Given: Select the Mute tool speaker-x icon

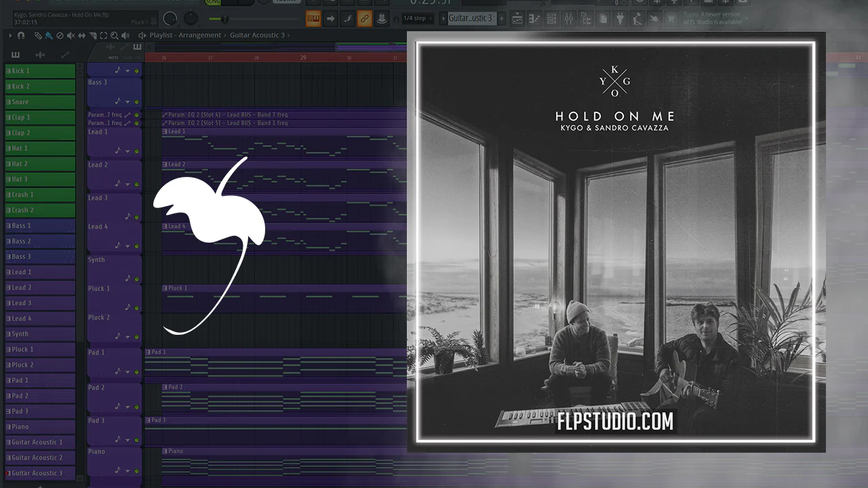Looking at the screenshot, I should (x=71, y=35).
